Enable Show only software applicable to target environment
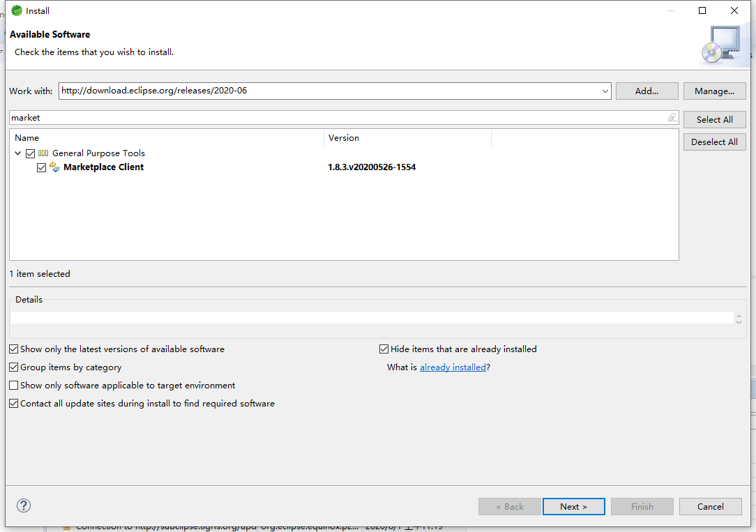Screen dimensions: 756x532 point(14,386)
